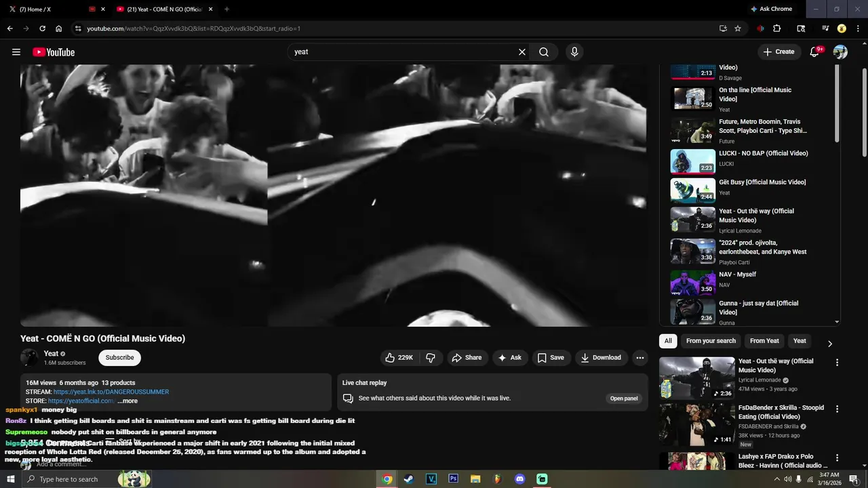Image resolution: width=868 pixels, height=488 pixels.
Task: Click the Chrome address bar URL
Action: tap(193, 28)
